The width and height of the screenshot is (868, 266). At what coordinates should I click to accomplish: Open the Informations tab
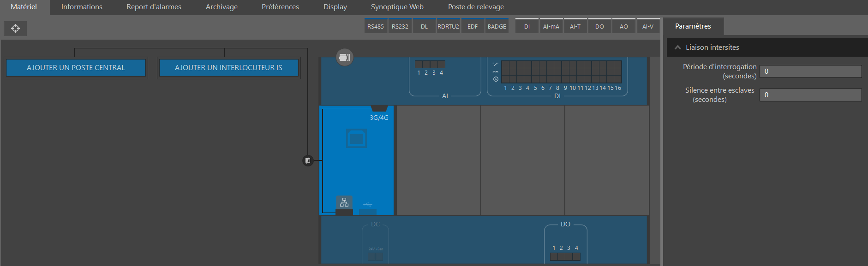click(x=82, y=7)
